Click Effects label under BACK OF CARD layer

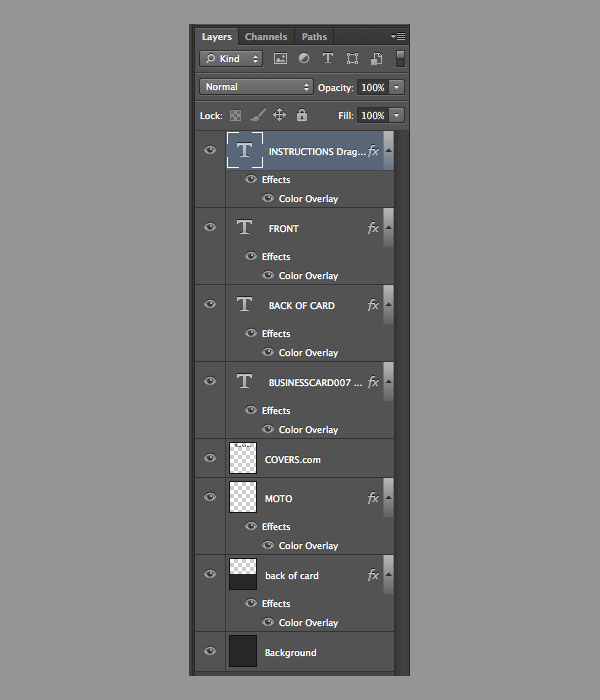[x=276, y=333]
